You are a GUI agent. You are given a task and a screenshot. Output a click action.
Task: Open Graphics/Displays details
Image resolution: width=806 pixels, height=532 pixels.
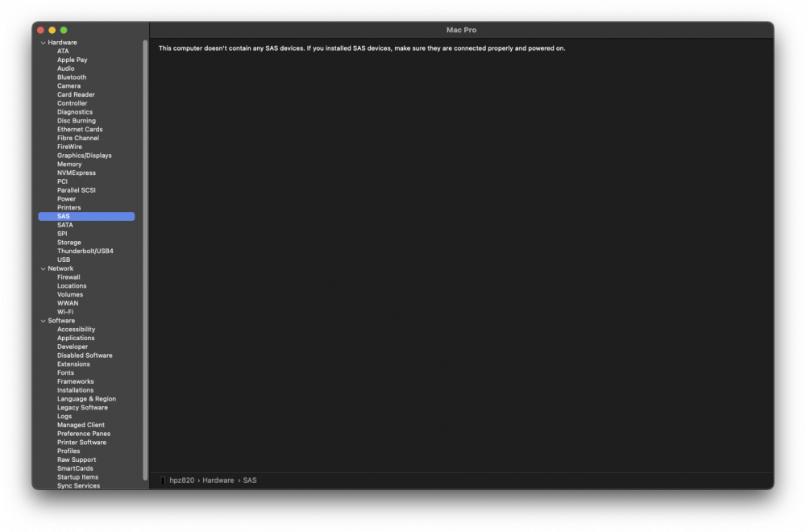pyautogui.click(x=85, y=156)
